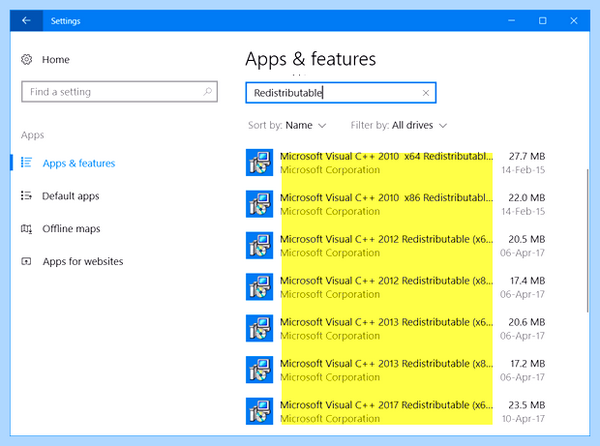This screenshot has height=446, width=600.
Task: Open the Filter by: All drives dropdown
Action: pyautogui.click(x=399, y=125)
